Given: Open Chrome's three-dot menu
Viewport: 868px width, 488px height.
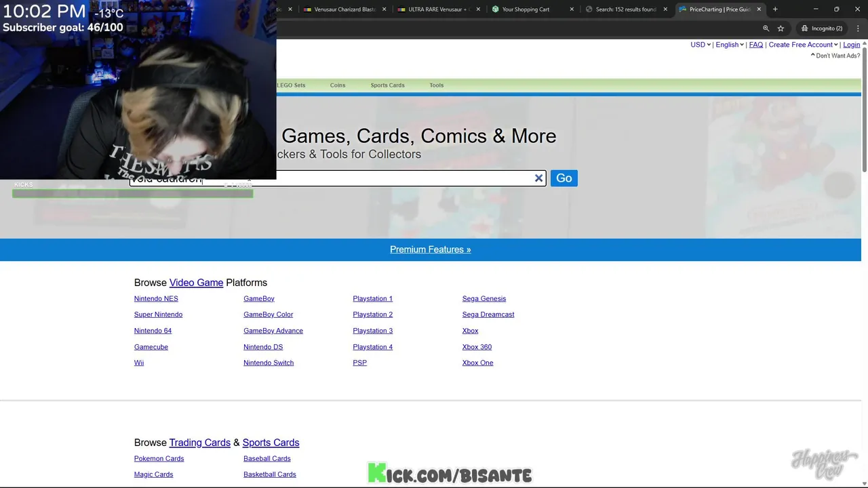Looking at the screenshot, I should [858, 28].
